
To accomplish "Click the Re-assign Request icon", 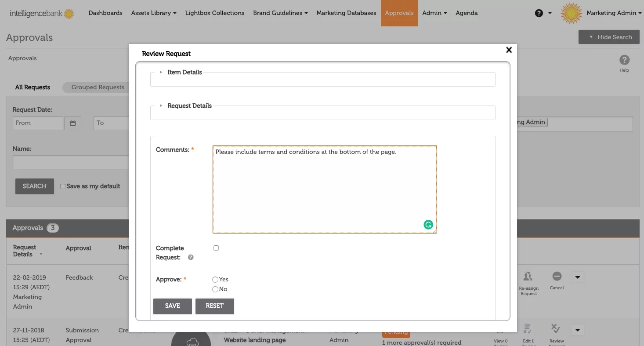I will pos(528,277).
